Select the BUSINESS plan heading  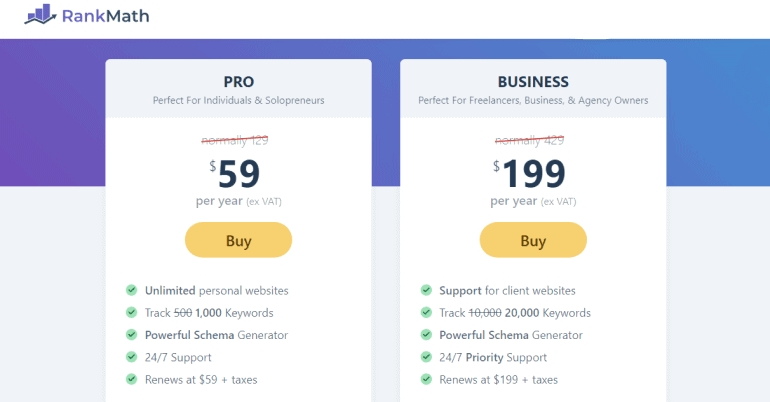click(x=533, y=81)
